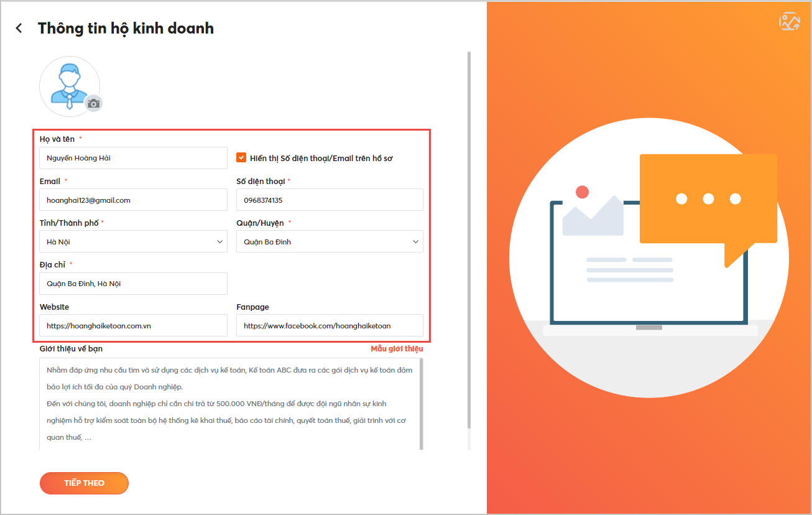The image size is (812, 515).
Task: Click the TIẾP THEO button
Action: click(84, 483)
